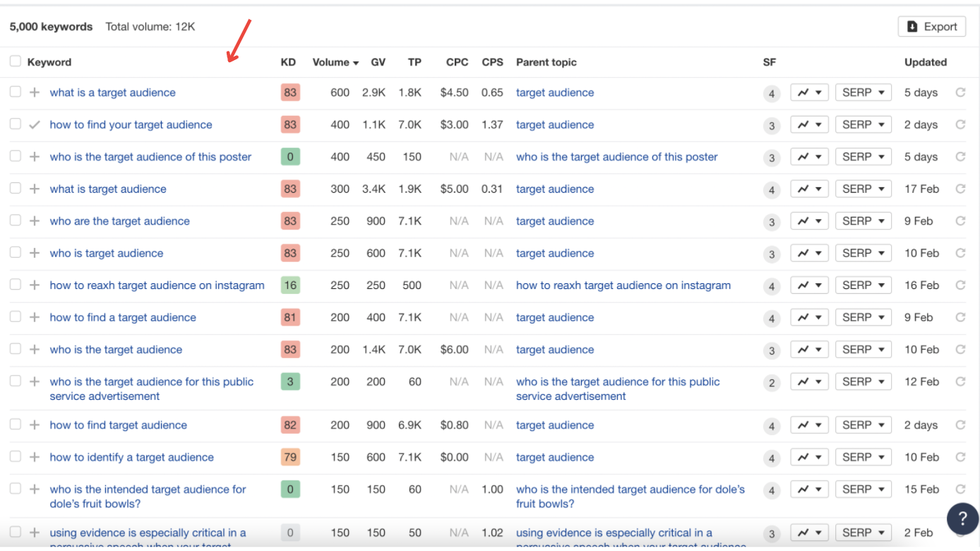Click the KD column header
Screen dimensions: 980x551
click(288, 62)
